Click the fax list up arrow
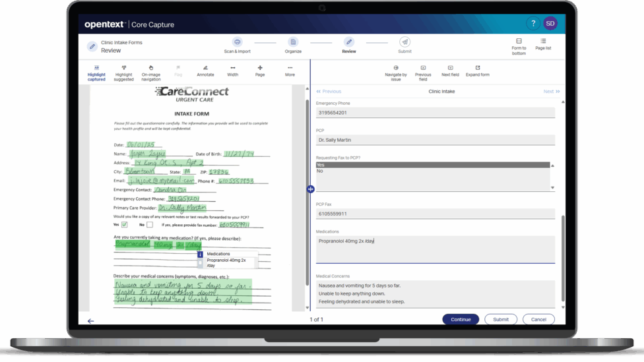This screenshot has width=644, height=362. 552,166
